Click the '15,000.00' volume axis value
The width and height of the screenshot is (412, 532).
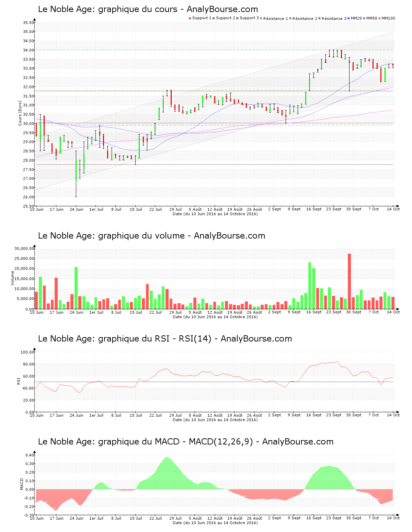point(24,279)
